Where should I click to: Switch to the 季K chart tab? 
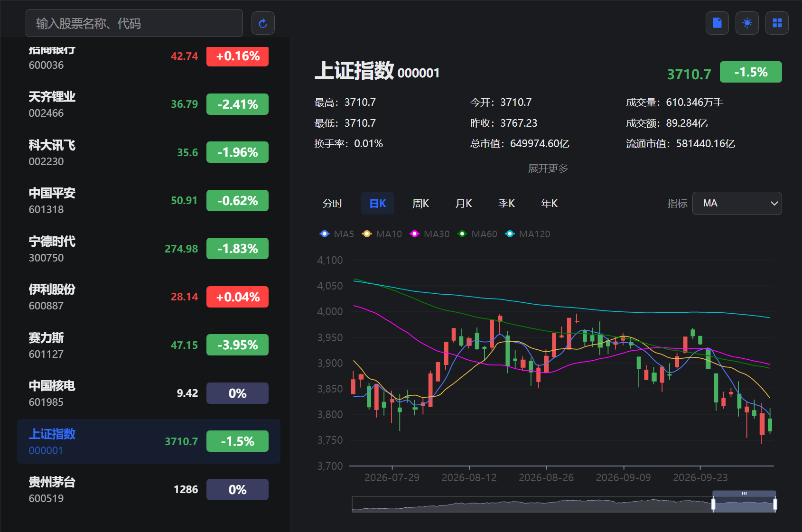point(506,204)
